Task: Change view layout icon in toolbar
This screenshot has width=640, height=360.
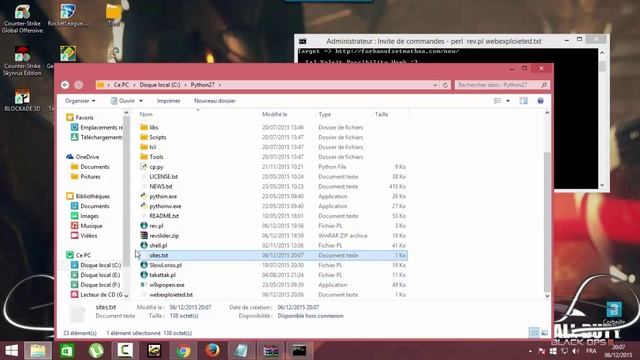Action: coord(498,100)
